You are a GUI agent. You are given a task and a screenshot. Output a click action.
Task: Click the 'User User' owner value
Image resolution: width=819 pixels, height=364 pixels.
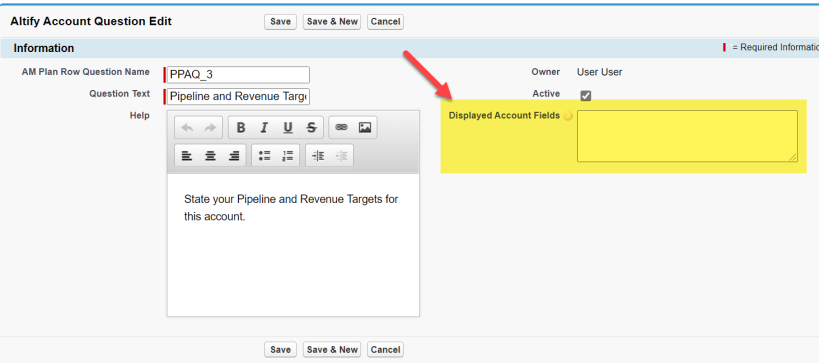(600, 73)
